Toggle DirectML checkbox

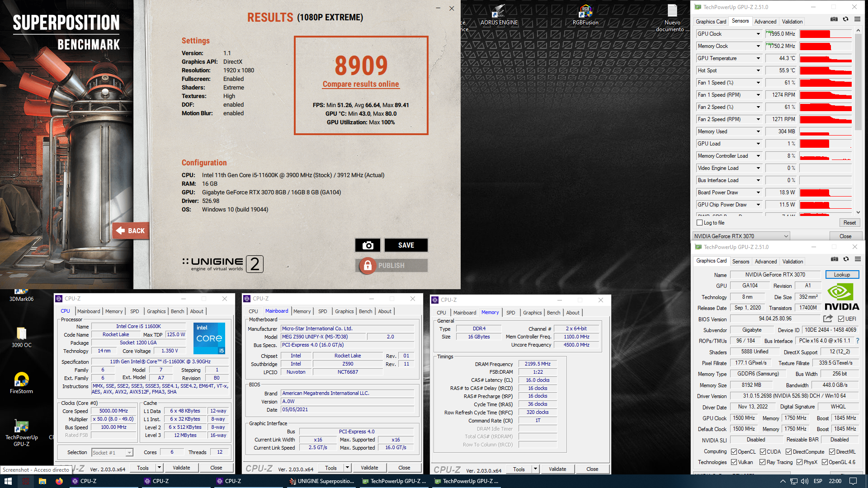[832, 452]
